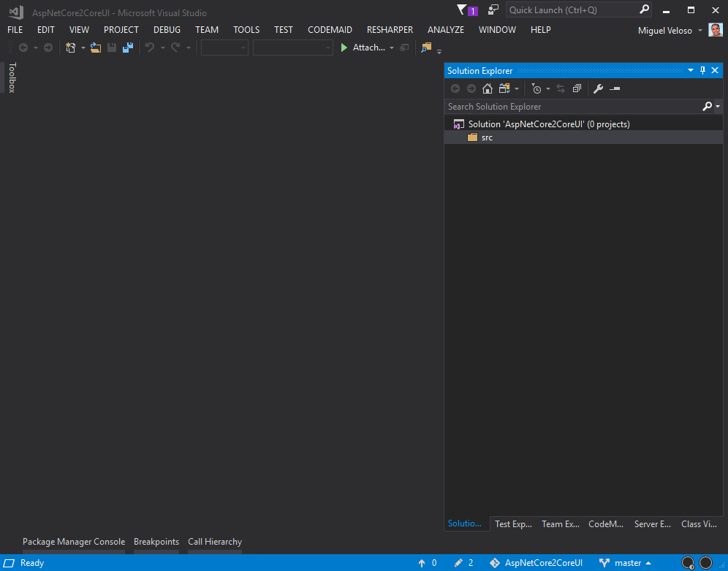Open Breakpoints bottom tab
Viewport: 728px width, 571px height.
156,542
